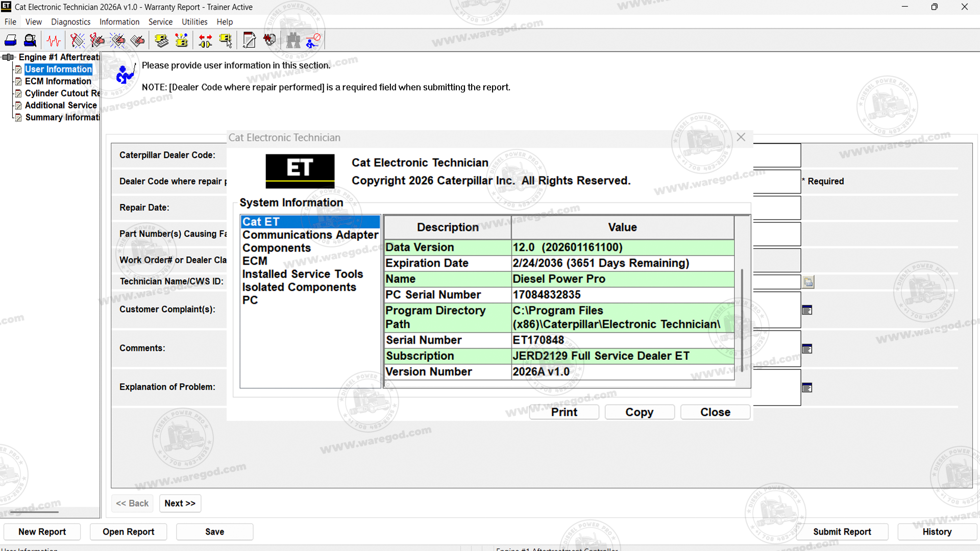The image size is (980, 551).
Task: Select Summary Information tree node
Action: (62, 117)
